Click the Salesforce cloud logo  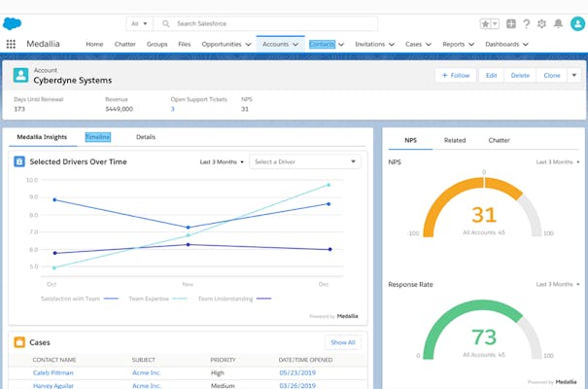pyautogui.click(x=12, y=23)
